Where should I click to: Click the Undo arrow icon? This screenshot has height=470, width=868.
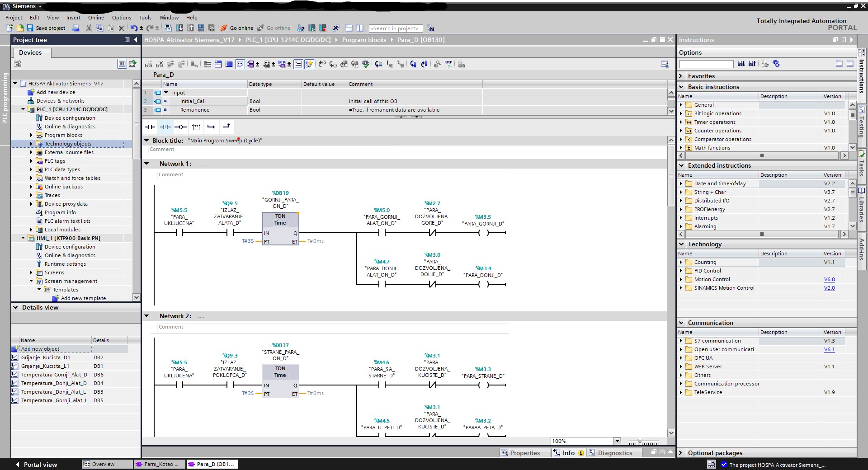pos(133,28)
